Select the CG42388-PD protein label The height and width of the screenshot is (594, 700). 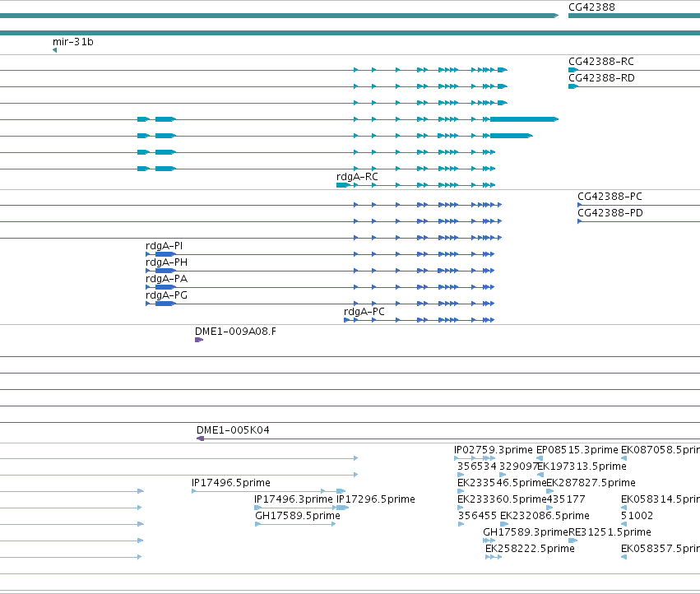click(610, 212)
